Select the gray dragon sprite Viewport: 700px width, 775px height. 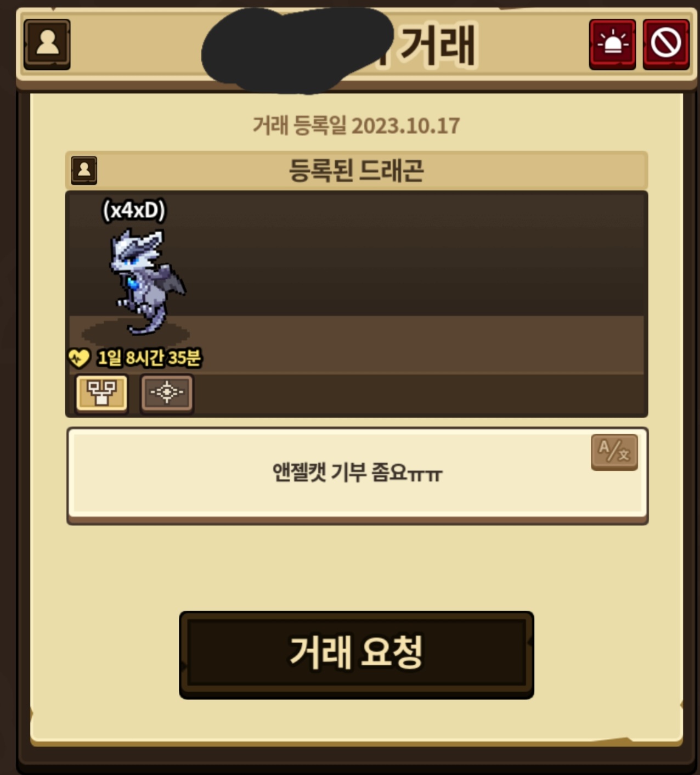tap(146, 281)
